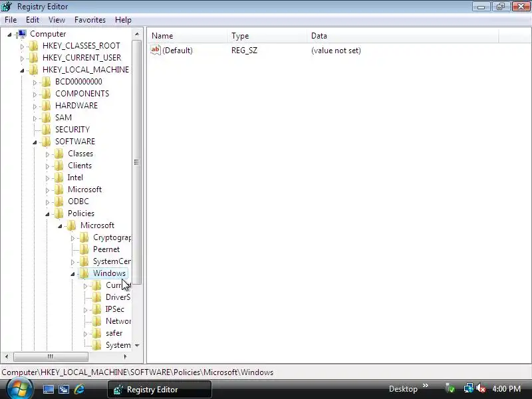The image size is (532, 399).
Task: Click the REG_SZ type cell
Action: coord(244,51)
